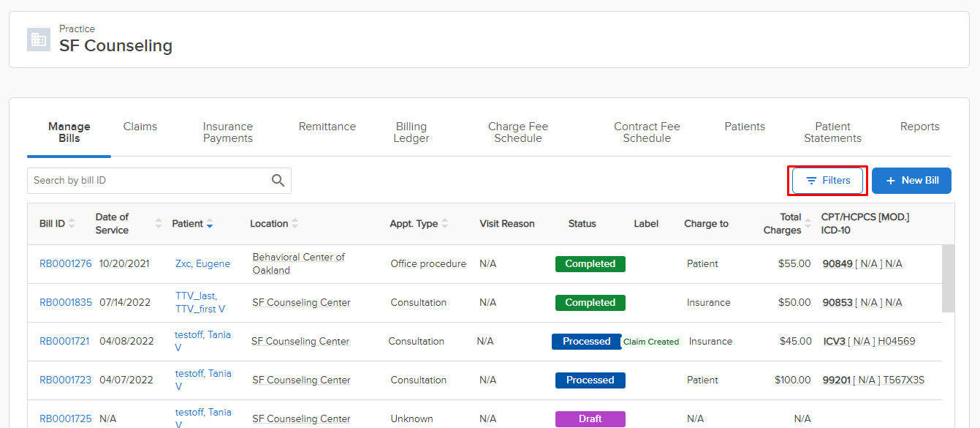Click the $55.00 total charge
This screenshot has width=980, height=428.
tap(794, 264)
